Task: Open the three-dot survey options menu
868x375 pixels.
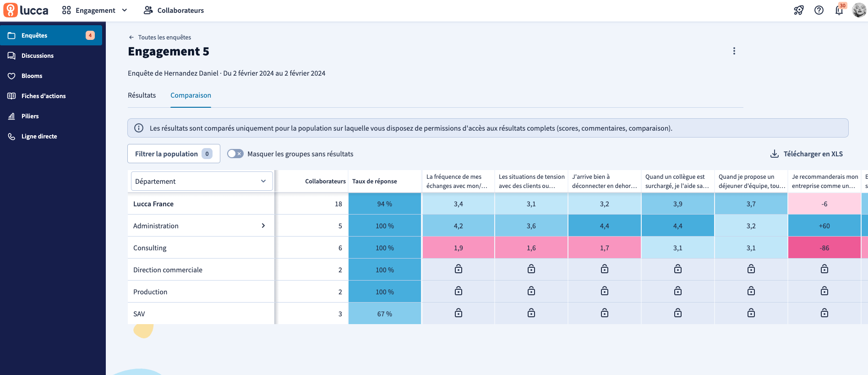Action: [x=734, y=51]
